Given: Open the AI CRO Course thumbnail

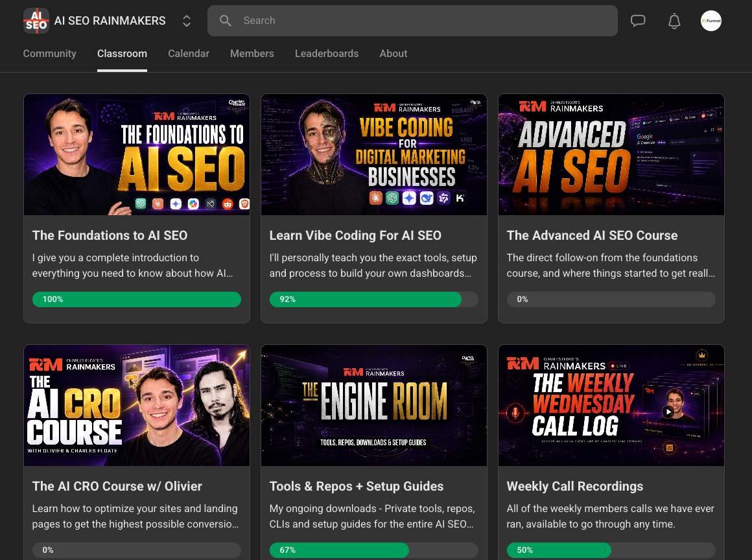Looking at the screenshot, I should [137, 405].
